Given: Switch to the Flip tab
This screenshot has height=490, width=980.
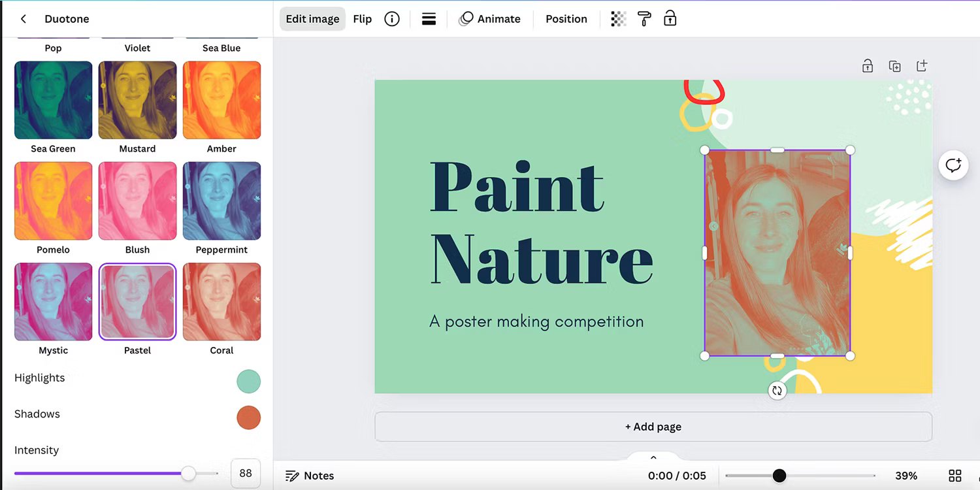Looking at the screenshot, I should pos(363,19).
